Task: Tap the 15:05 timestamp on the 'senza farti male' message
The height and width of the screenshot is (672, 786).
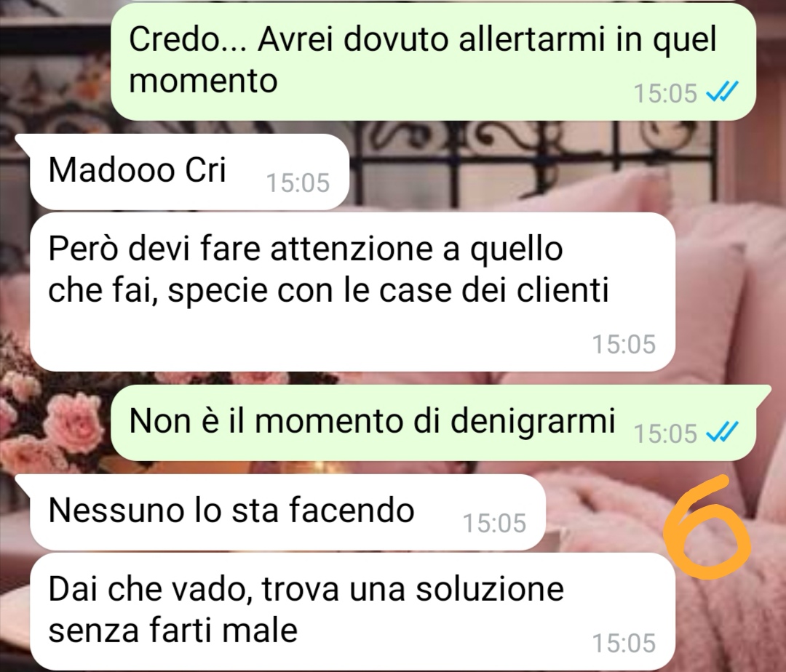Action: coord(624,643)
